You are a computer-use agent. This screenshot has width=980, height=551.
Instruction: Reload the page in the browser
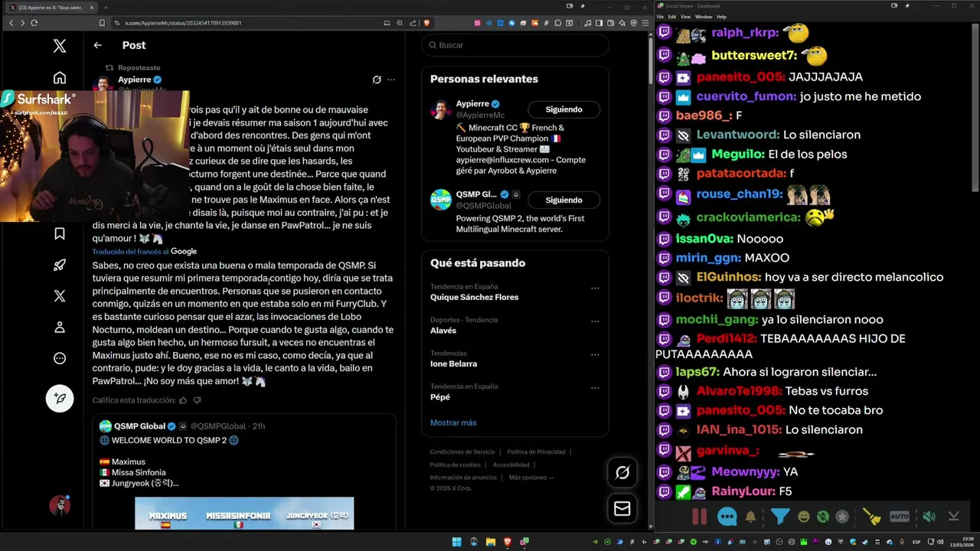34,23
